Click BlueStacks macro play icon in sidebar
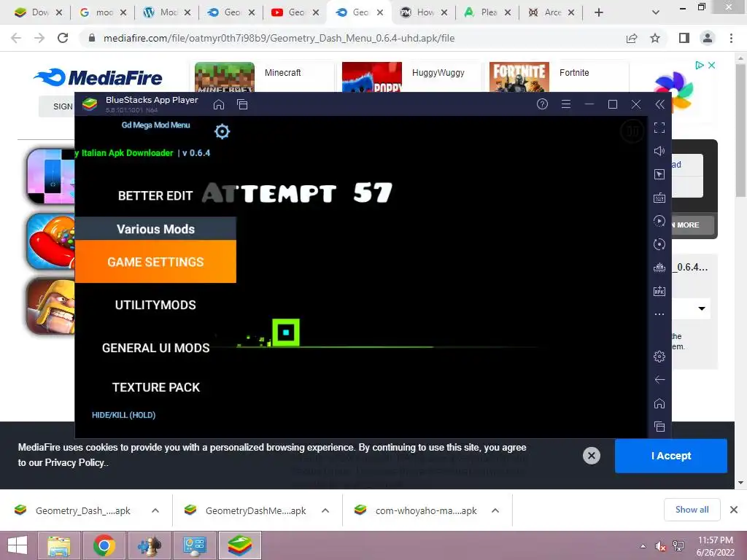This screenshot has width=747, height=560. [x=659, y=221]
